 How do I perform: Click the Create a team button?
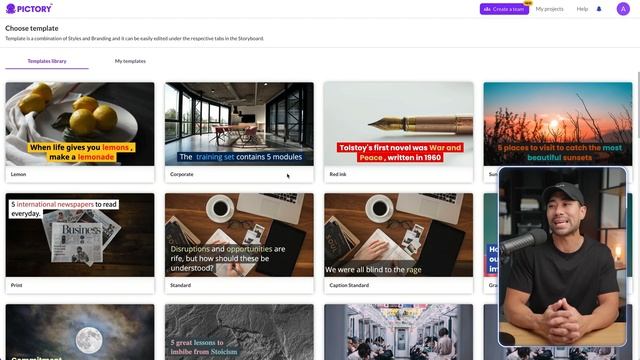[504, 9]
